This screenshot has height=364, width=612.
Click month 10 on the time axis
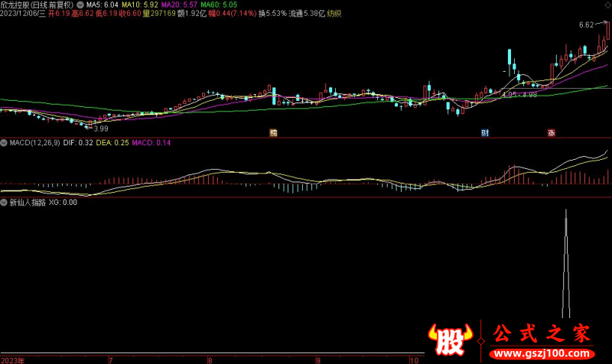tap(414, 360)
